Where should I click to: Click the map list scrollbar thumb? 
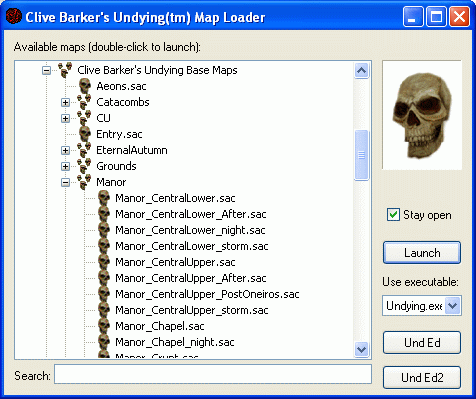[x=362, y=155]
